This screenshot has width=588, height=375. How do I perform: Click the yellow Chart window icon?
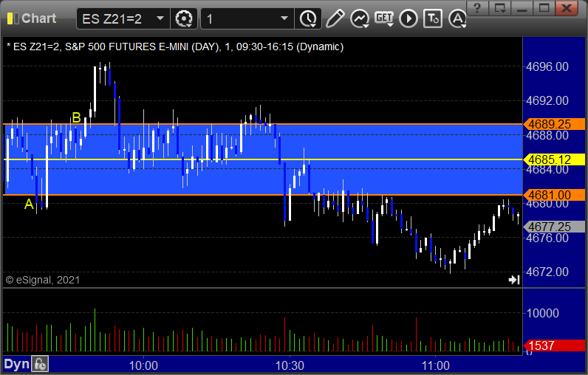[13, 18]
